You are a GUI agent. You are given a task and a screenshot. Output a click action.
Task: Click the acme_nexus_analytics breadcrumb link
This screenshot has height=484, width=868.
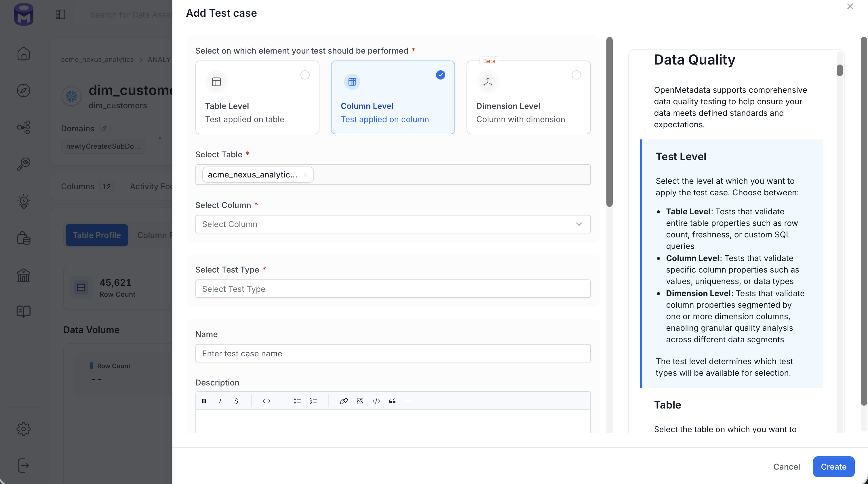(x=97, y=59)
